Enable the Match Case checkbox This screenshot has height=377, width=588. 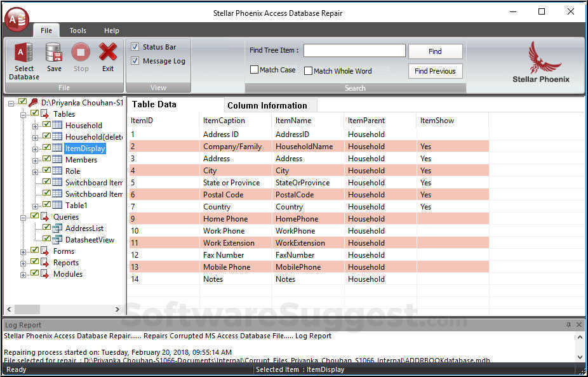254,70
